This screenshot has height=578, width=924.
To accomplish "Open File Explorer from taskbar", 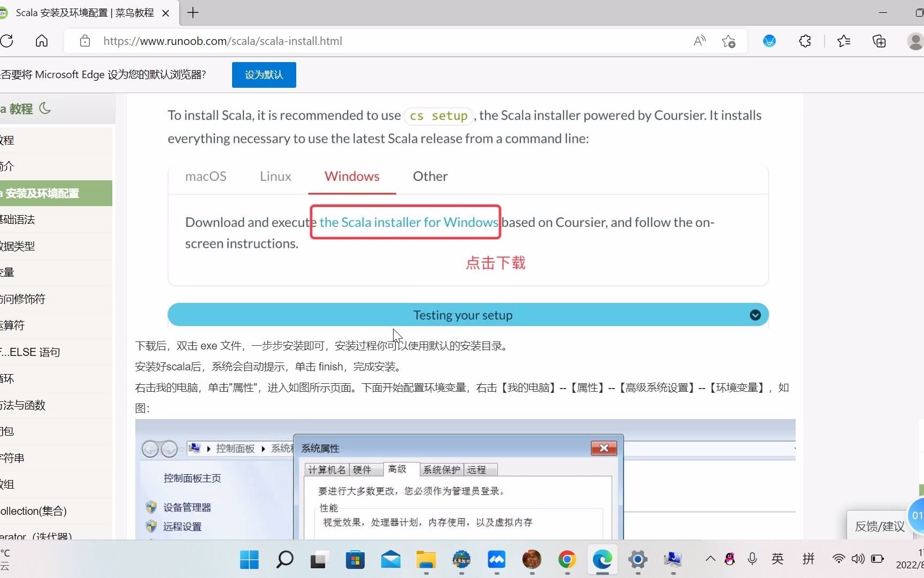I will [x=426, y=560].
